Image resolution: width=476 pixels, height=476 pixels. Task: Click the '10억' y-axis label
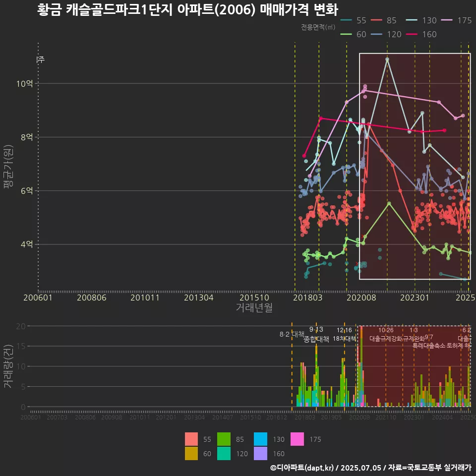click(x=25, y=83)
